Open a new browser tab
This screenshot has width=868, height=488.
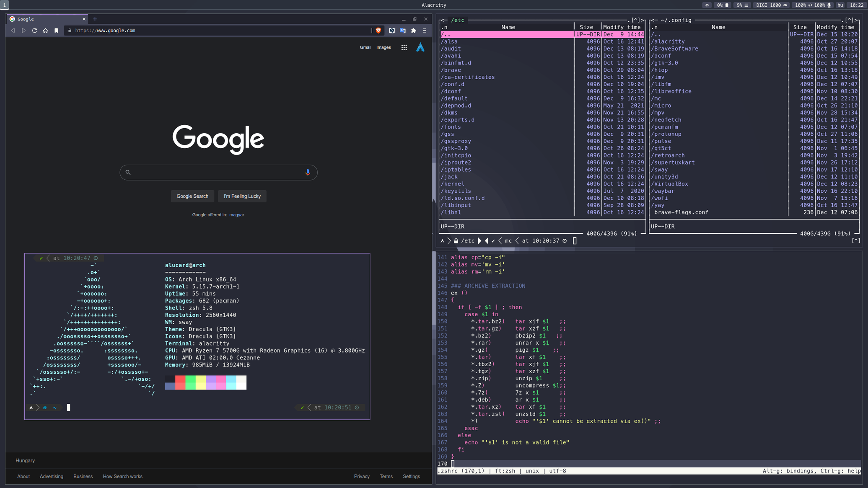pyautogui.click(x=95, y=19)
